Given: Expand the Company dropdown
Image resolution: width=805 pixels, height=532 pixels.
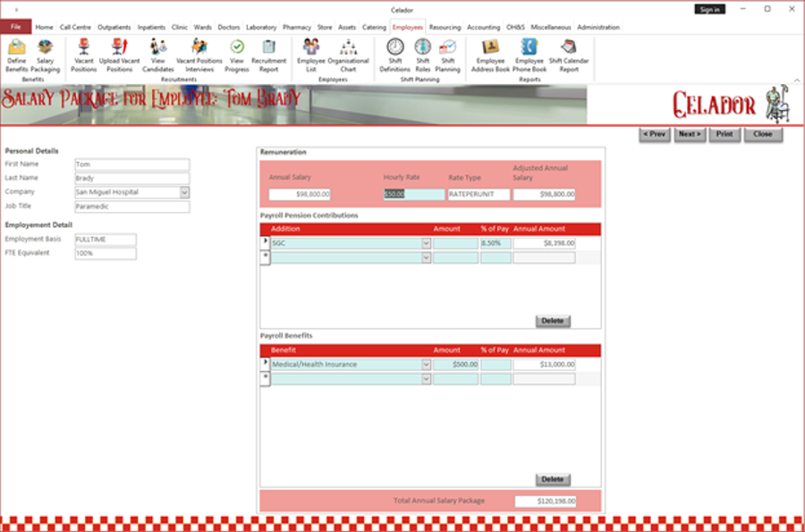Looking at the screenshot, I should (184, 192).
